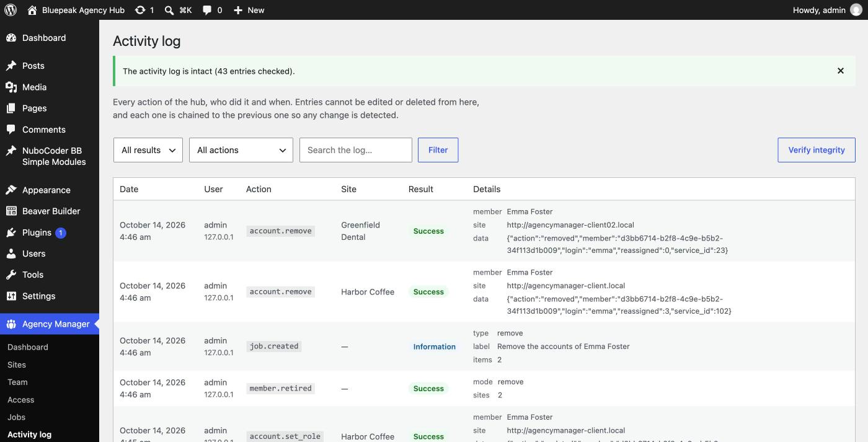The image size is (868, 442).
Task: Open the comments bubble in admin bar
Action: [x=207, y=10]
